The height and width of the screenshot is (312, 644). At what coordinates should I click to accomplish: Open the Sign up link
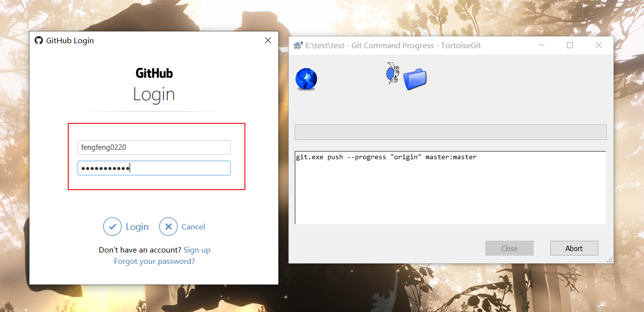coord(197,250)
